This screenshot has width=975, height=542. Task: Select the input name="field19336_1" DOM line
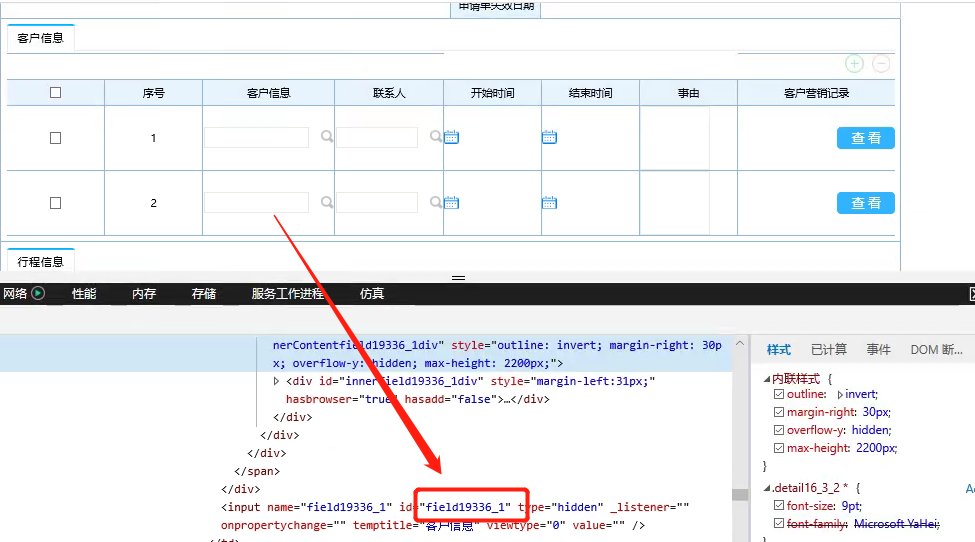pyautogui.click(x=455, y=516)
